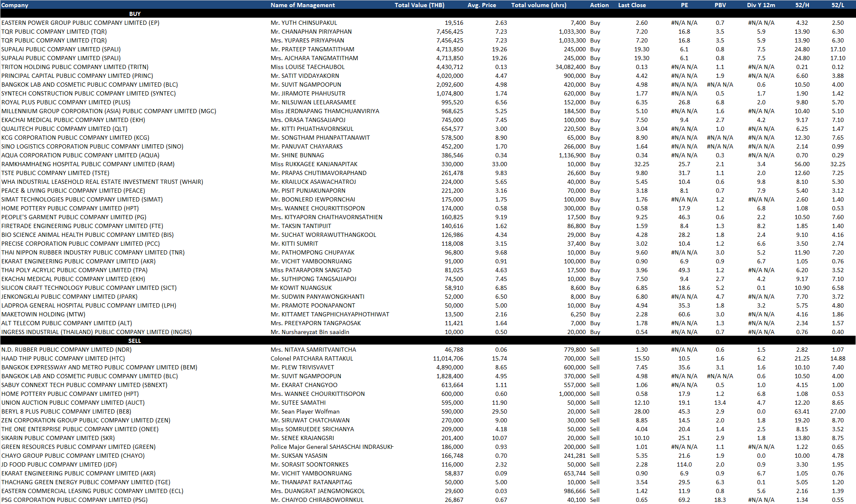
Task: Click the SELL section heading
Action: 135,341
